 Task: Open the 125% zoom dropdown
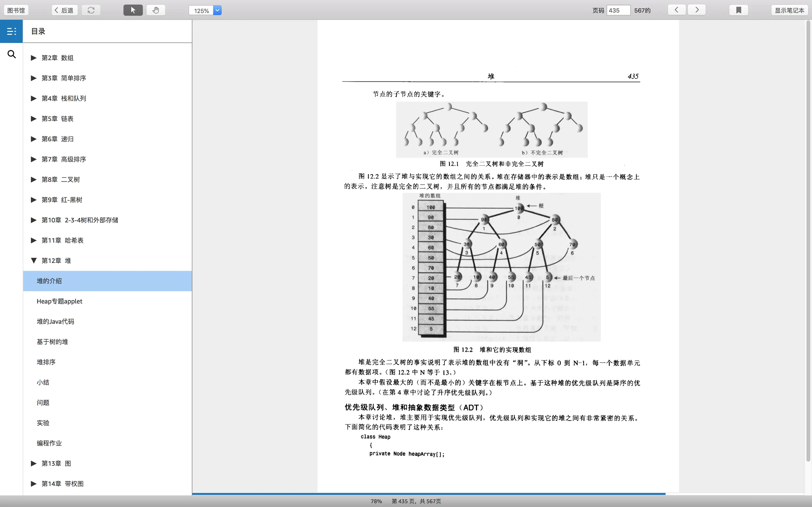[x=218, y=10]
